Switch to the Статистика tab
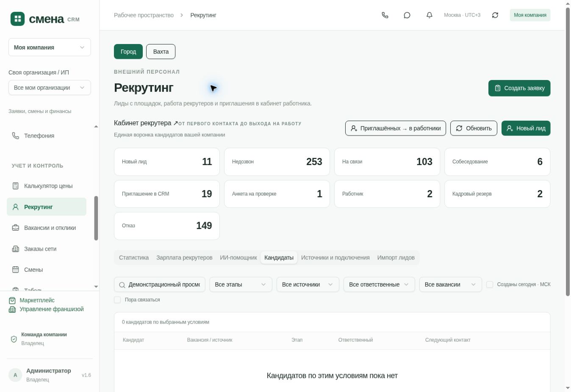571x392 pixels. pos(134,258)
